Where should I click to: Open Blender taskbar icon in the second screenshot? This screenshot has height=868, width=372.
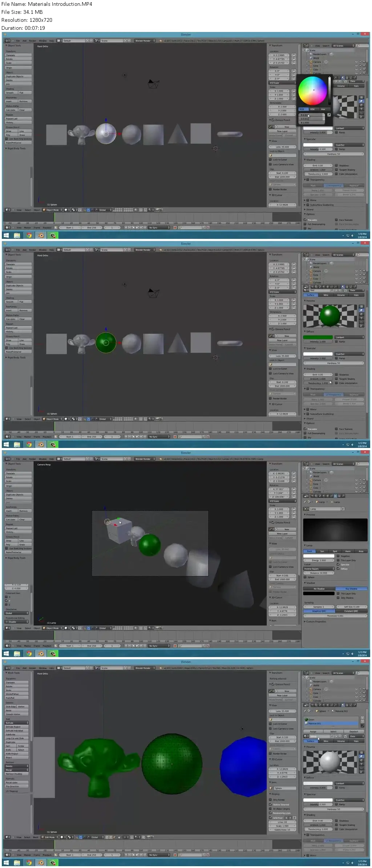pyautogui.click(x=41, y=444)
